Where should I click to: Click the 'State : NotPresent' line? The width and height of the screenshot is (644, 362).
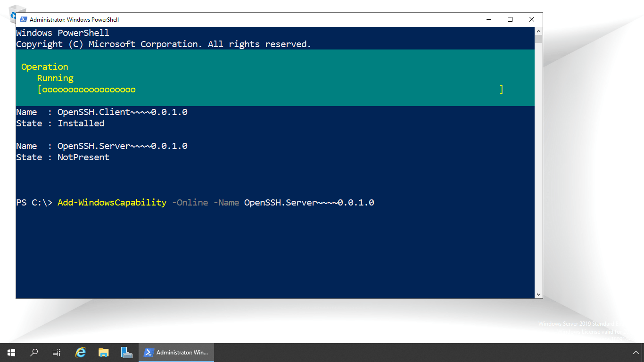(x=63, y=157)
